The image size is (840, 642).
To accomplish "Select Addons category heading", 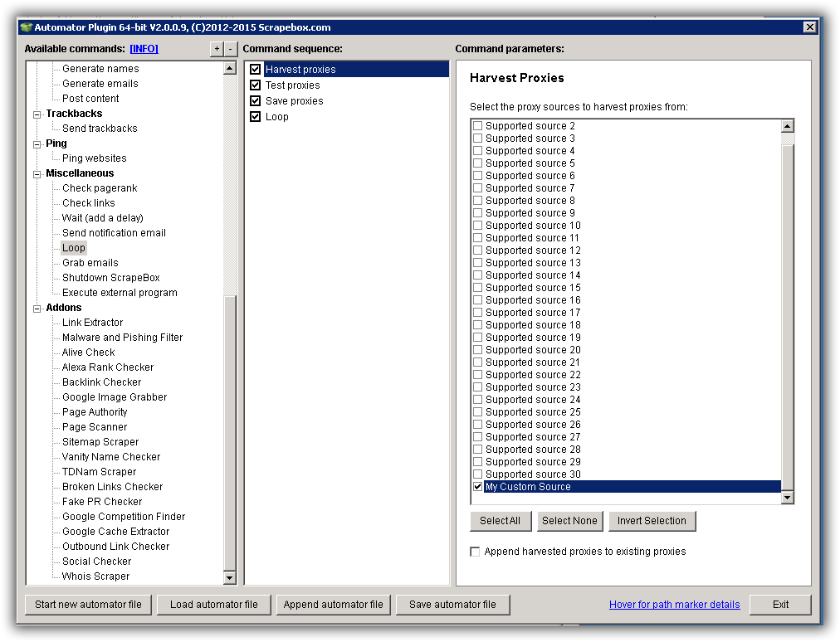I will coord(64,308).
